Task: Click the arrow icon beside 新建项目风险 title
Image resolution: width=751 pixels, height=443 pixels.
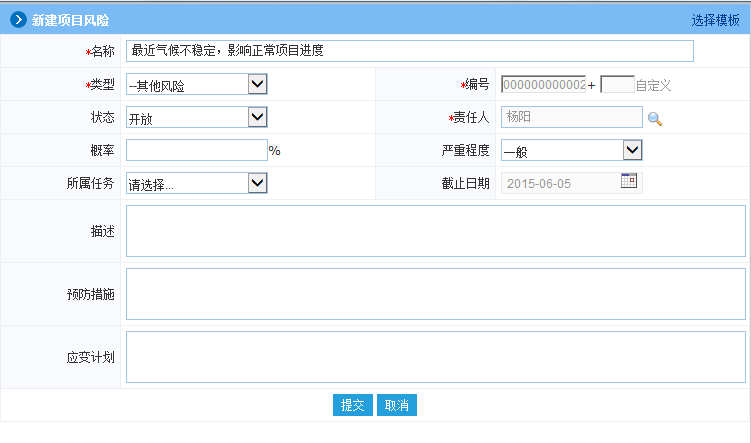Action: 18,19
